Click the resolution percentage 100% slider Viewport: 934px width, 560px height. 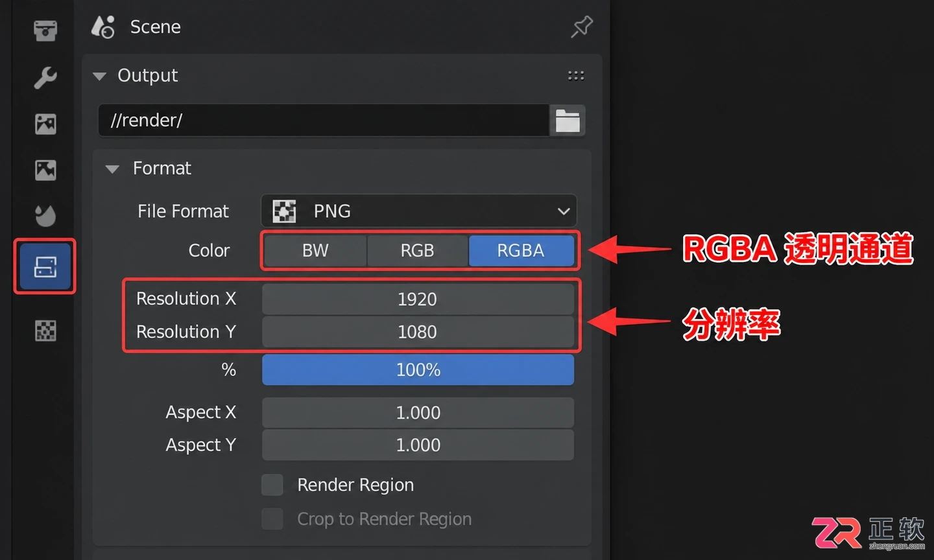coord(418,370)
